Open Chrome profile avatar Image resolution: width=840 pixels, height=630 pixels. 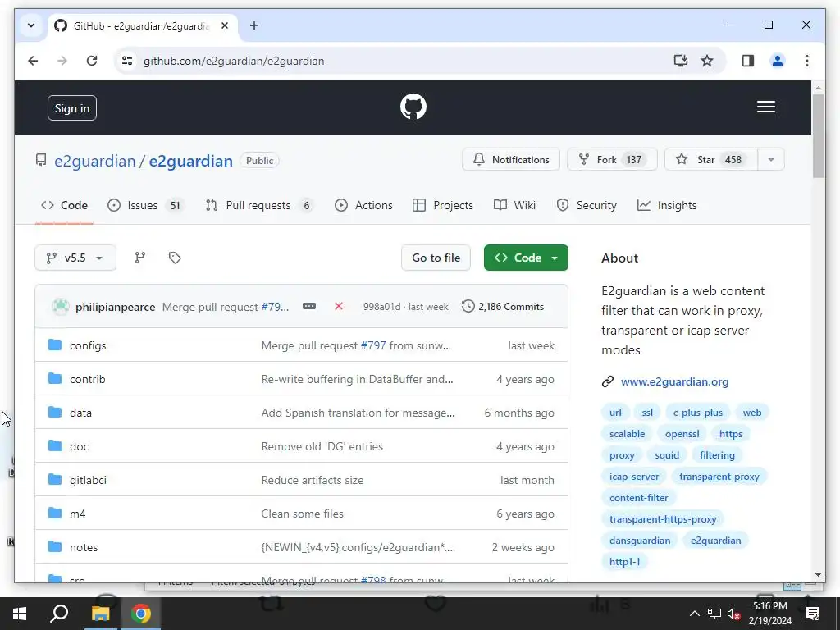pyautogui.click(x=778, y=61)
